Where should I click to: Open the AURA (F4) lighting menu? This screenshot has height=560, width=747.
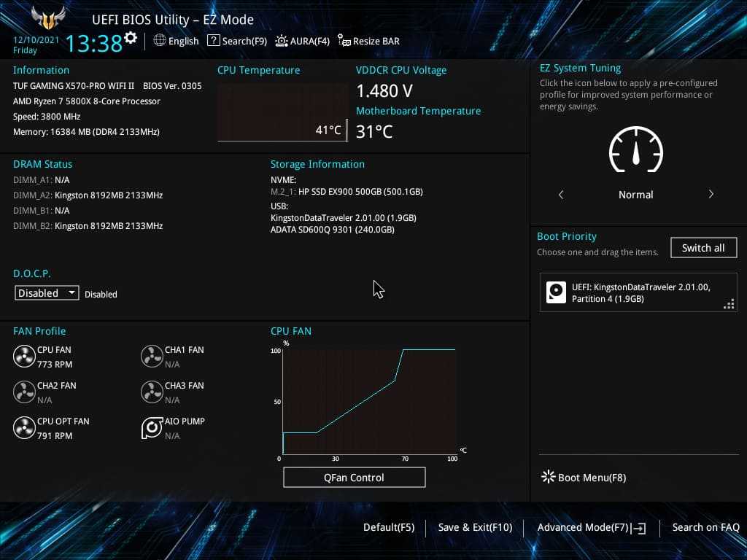[303, 41]
